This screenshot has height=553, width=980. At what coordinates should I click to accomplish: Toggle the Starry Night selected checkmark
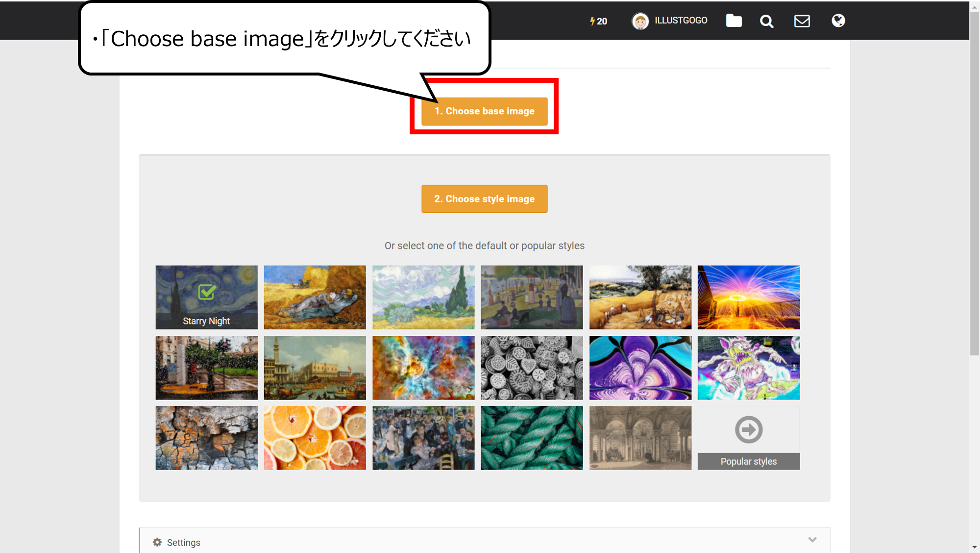point(207,292)
